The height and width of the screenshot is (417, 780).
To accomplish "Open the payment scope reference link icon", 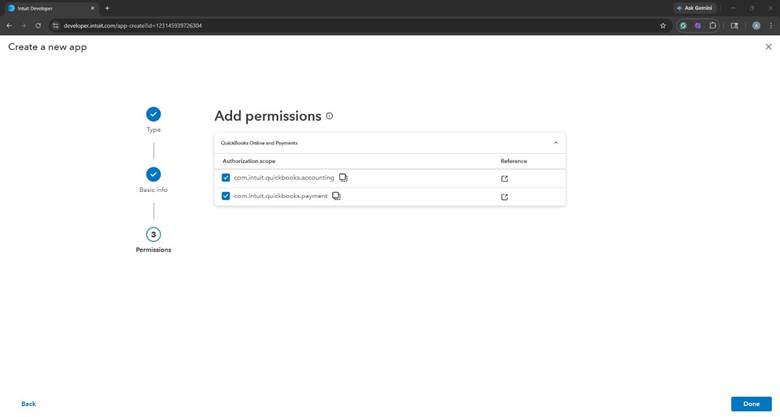I will pyautogui.click(x=504, y=197).
